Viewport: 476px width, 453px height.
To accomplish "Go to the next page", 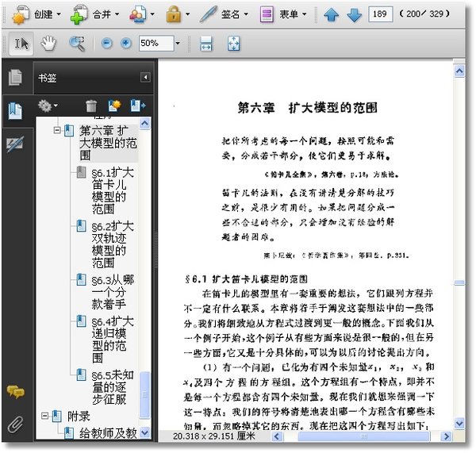I will (354, 14).
